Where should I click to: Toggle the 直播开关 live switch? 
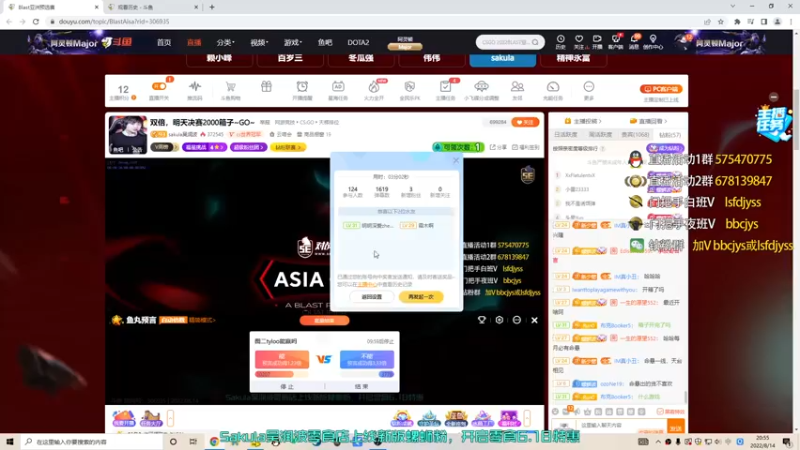point(159,86)
